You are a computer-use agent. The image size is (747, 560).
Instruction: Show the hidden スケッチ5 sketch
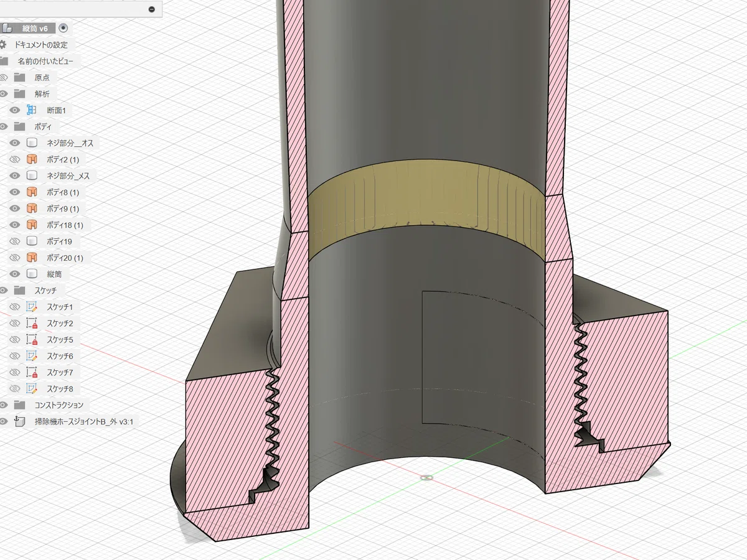pos(16,340)
